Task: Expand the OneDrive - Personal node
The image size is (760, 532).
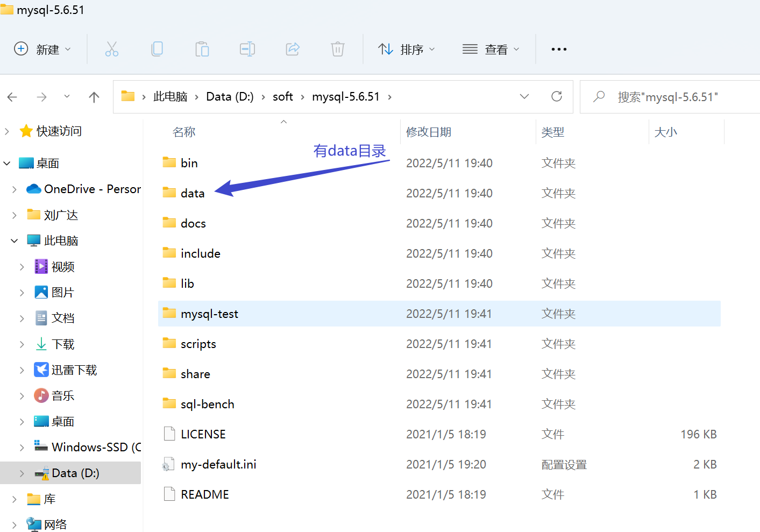Action: (15, 189)
